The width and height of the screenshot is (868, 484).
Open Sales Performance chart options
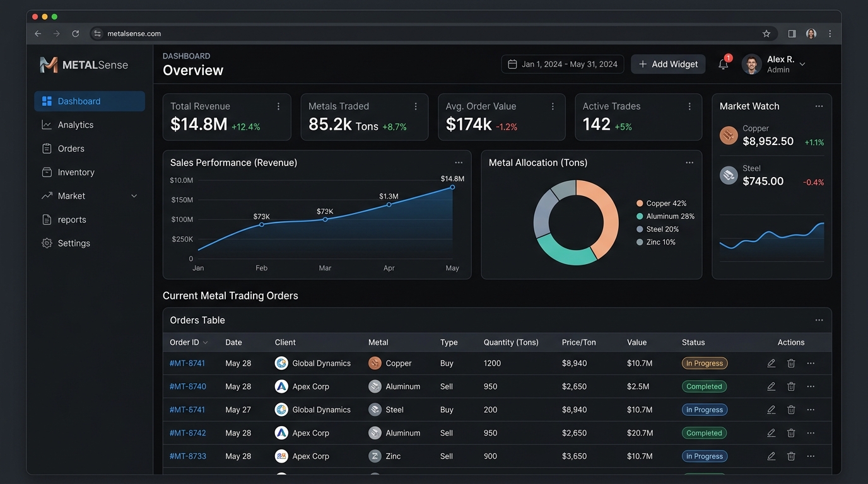459,163
